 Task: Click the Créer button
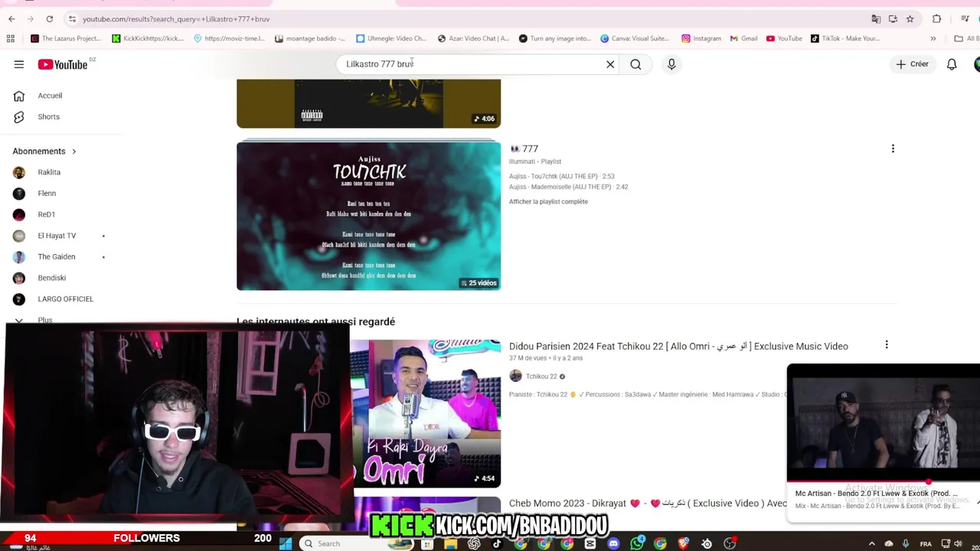click(x=913, y=64)
